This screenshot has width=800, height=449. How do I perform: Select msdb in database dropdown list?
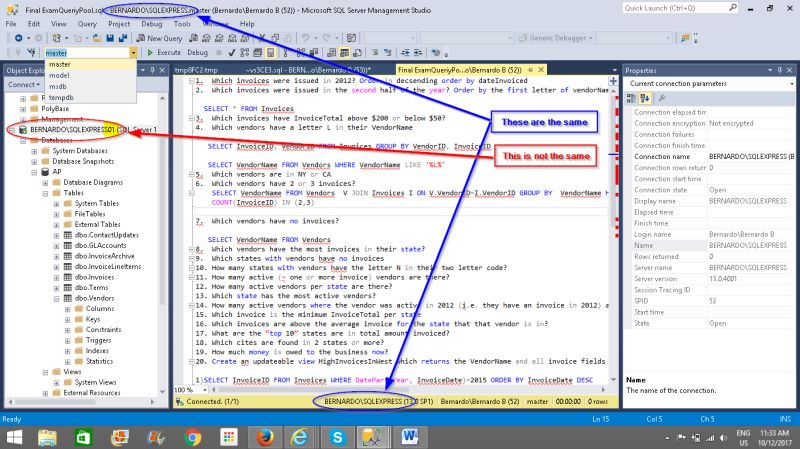click(90, 86)
